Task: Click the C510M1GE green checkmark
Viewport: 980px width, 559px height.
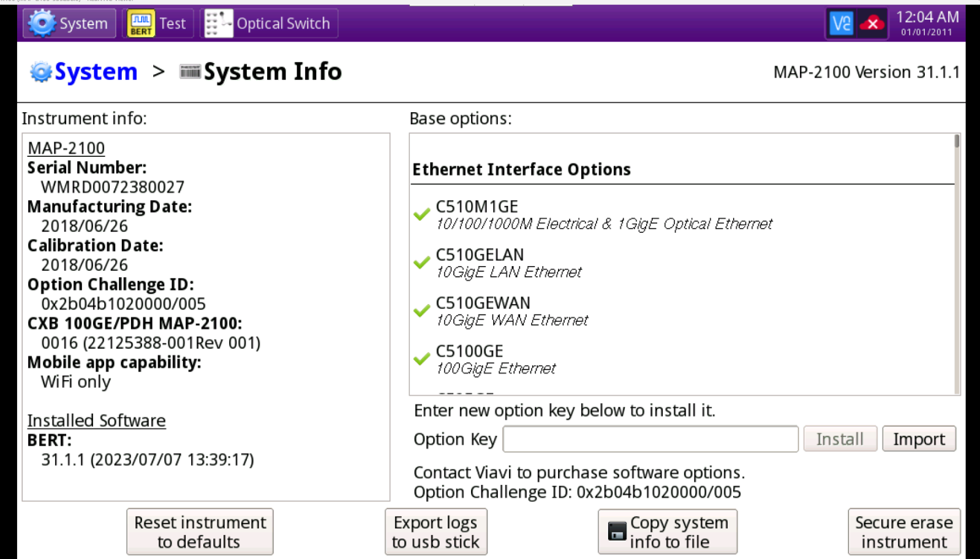Action: tap(421, 214)
